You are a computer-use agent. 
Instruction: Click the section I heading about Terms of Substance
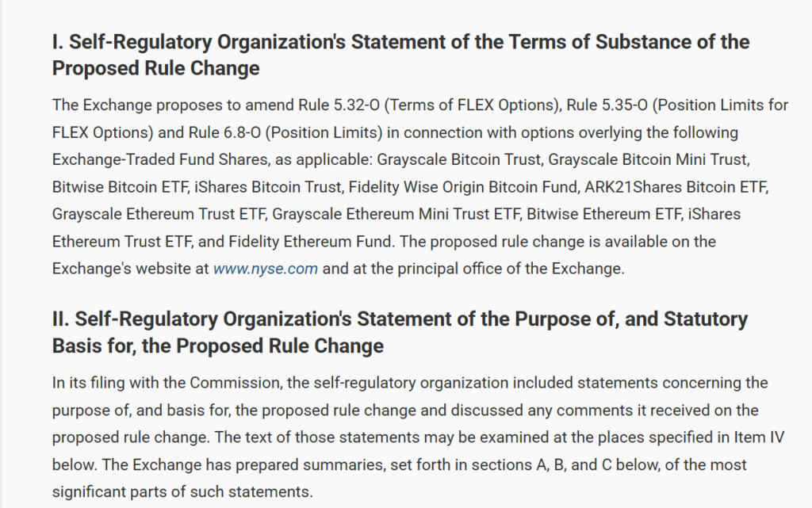pyautogui.click(x=400, y=55)
